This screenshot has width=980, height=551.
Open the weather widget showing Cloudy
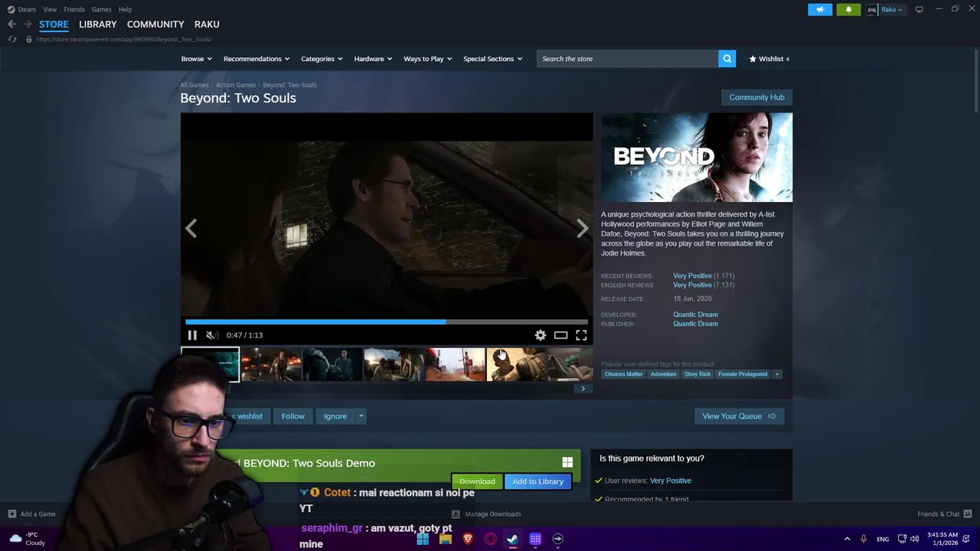tap(26, 539)
